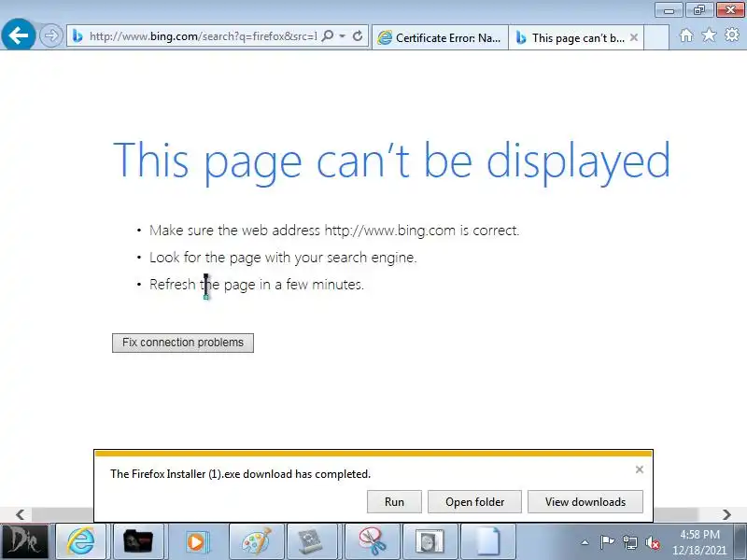Open the dark folder taskbar icon

pyautogui.click(x=138, y=541)
